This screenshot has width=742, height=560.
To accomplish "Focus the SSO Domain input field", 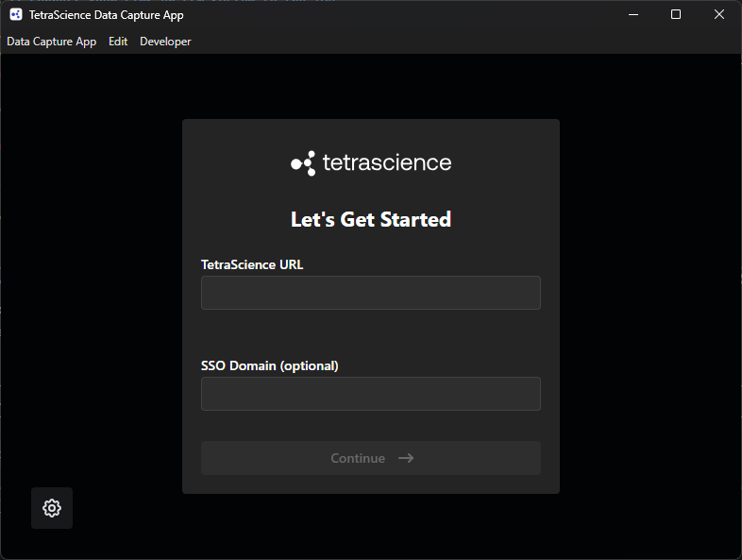I will (x=371, y=394).
